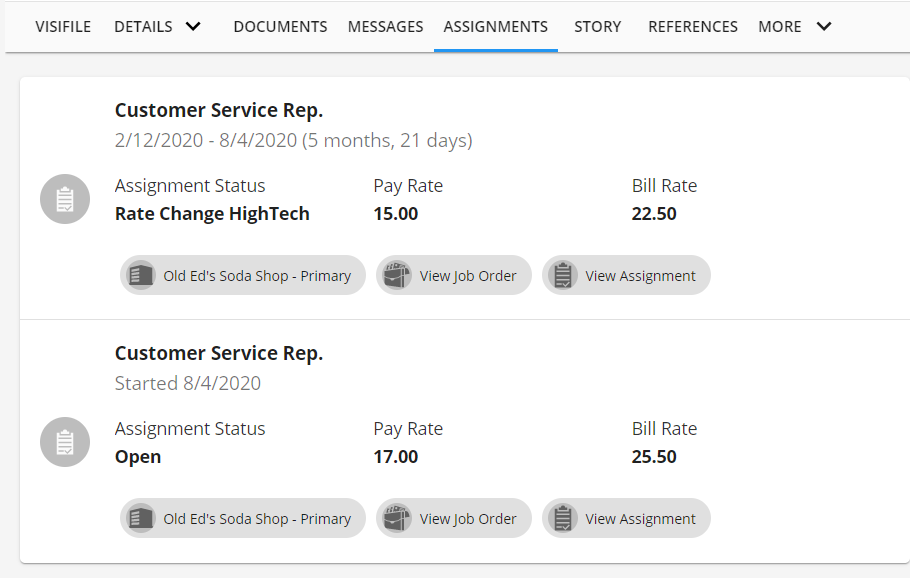Click the box icon on the first View Job Order chip
Image resolution: width=910 pixels, height=578 pixels.
tap(397, 276)
